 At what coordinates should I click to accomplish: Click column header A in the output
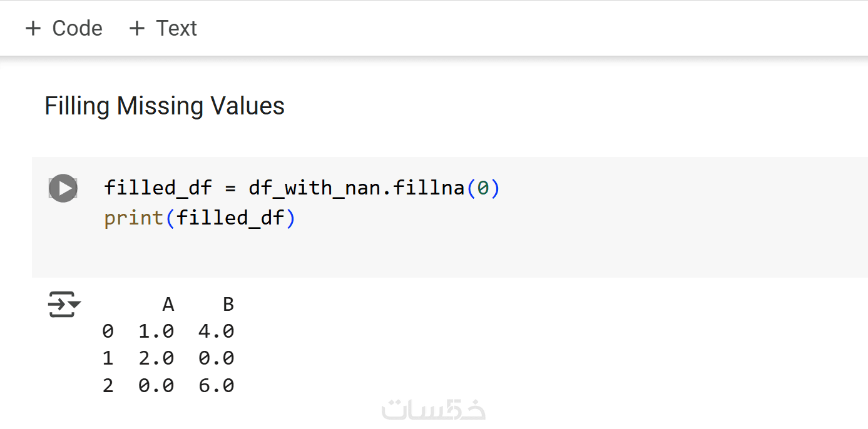click(x=168, y=305)
